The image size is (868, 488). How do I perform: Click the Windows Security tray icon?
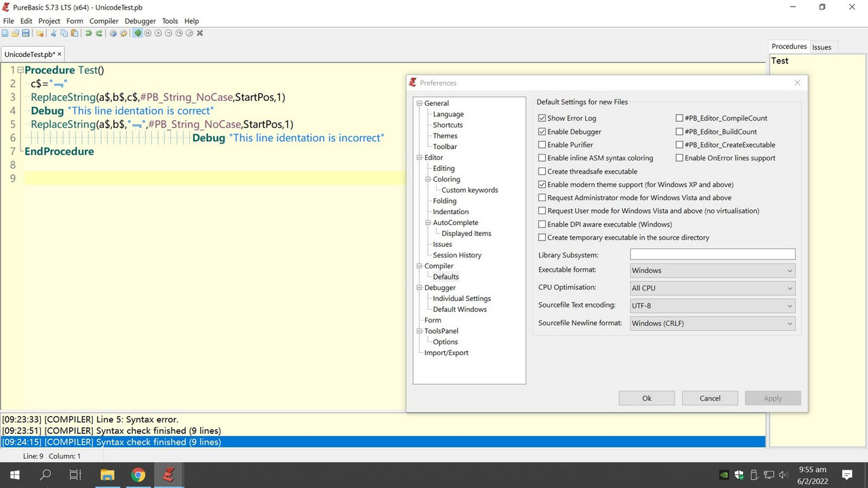pyautogui.click(x=739, y=474)
